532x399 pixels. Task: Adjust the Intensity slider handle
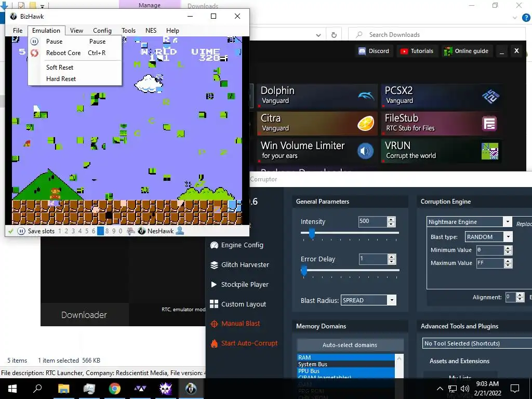(312, 233)
